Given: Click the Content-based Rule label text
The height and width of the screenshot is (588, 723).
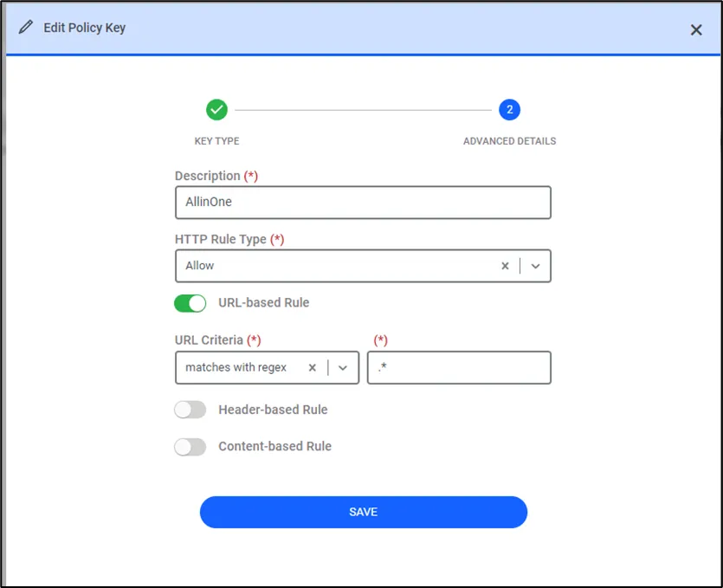Looking at the screenshot, I should coord(274,447).
